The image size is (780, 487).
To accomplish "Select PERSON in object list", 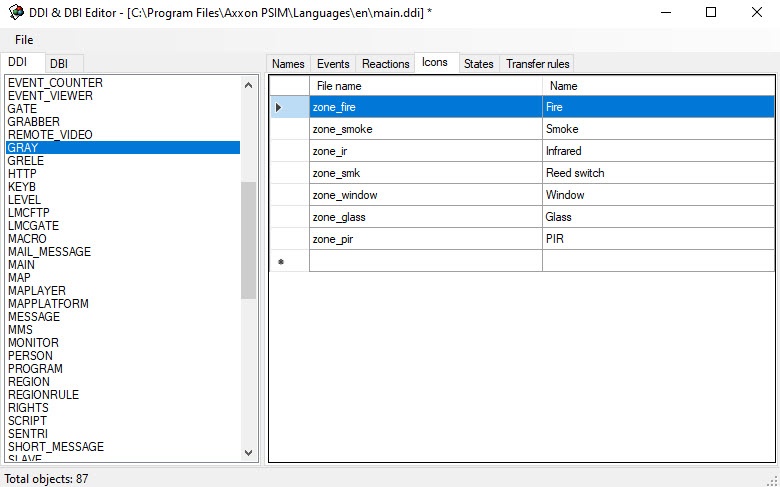I will click(123, 356).
